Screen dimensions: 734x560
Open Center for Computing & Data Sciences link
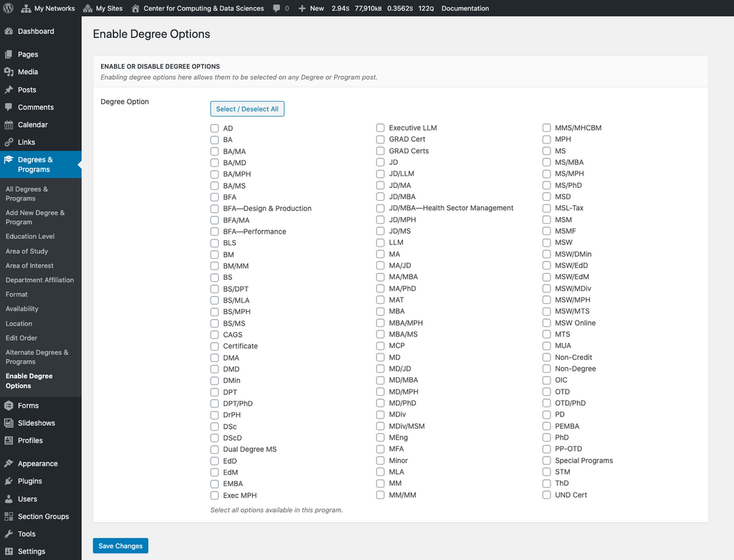coord(204,8)
